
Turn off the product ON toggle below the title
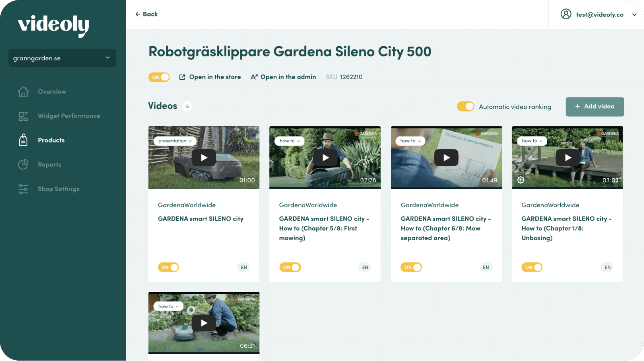click(x=159, y=77)
